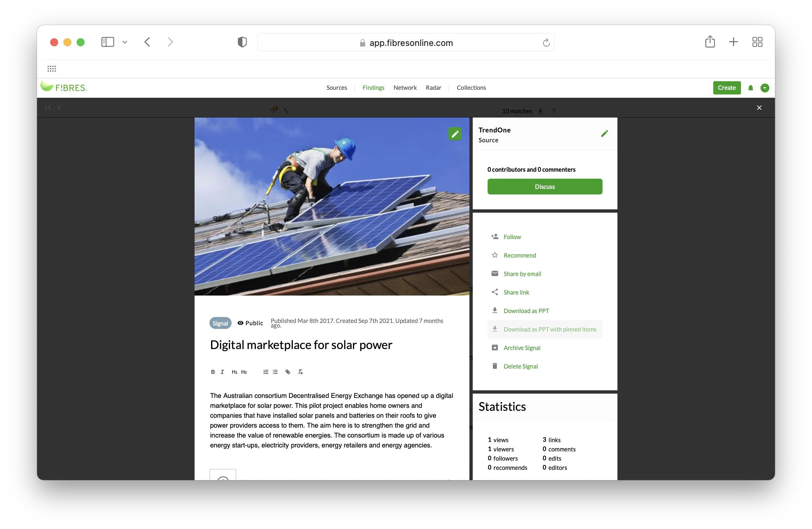Toggle a bulleted list in the editor
Screen dimensions: 812x529
coord(275,372)
